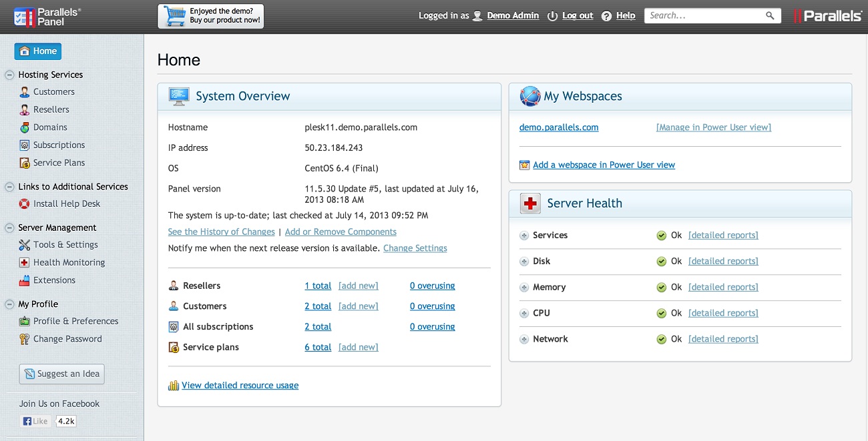Expand the Services health row
This screenshot has height=441, width=868.
tap(524, 236)
